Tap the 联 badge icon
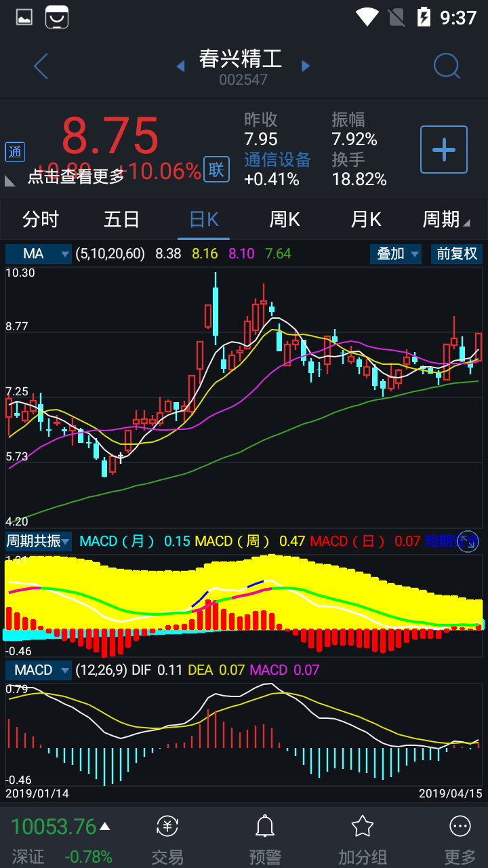This screenshot has width=488, height=868. point(216,170)
